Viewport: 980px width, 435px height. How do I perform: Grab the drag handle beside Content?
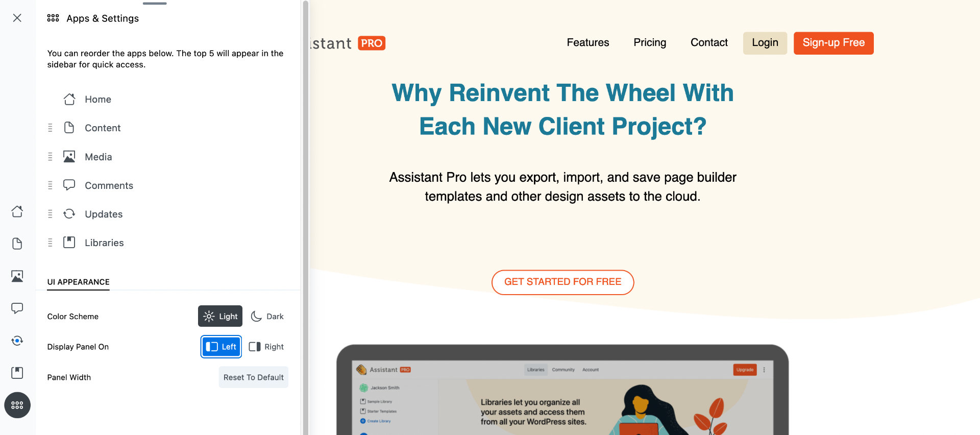pos(50,128)
